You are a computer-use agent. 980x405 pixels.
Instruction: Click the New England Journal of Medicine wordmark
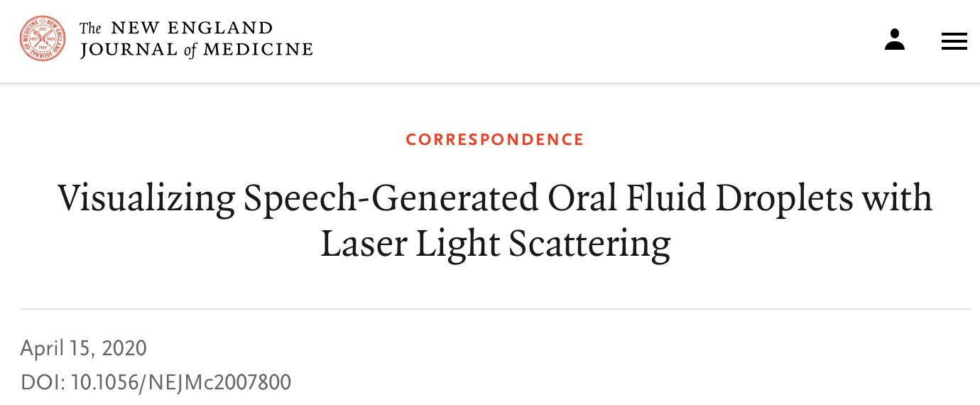(x=196, y=39)
